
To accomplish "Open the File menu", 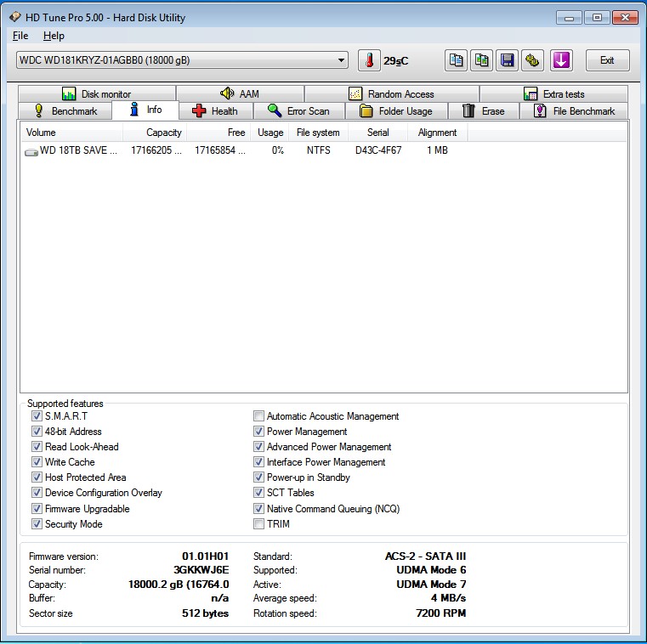I will 20,36.
